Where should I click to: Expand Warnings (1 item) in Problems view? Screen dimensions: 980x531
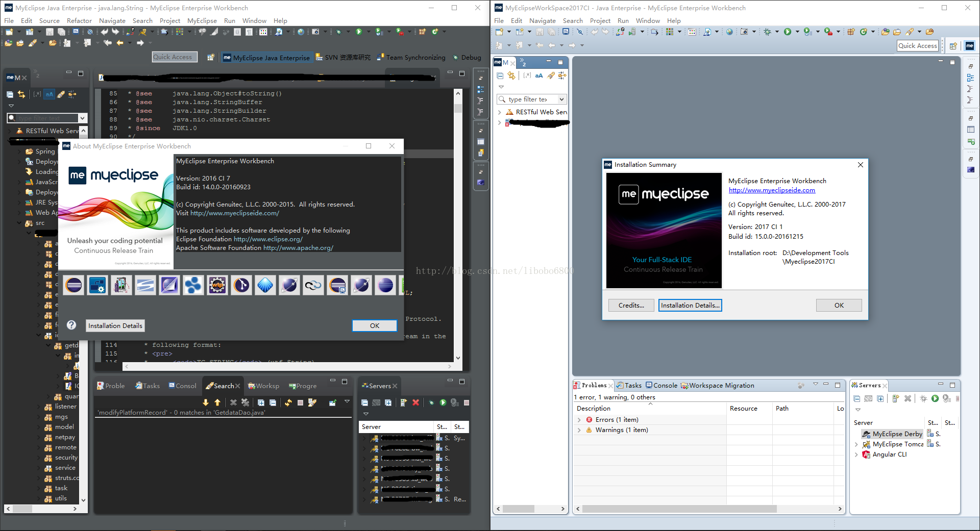click(579, 430)
